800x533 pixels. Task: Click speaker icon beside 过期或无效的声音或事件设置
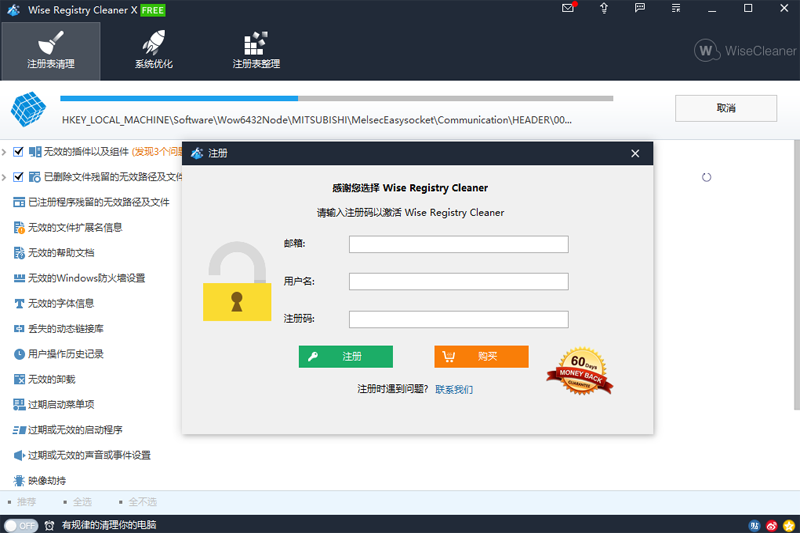[19, 455]
